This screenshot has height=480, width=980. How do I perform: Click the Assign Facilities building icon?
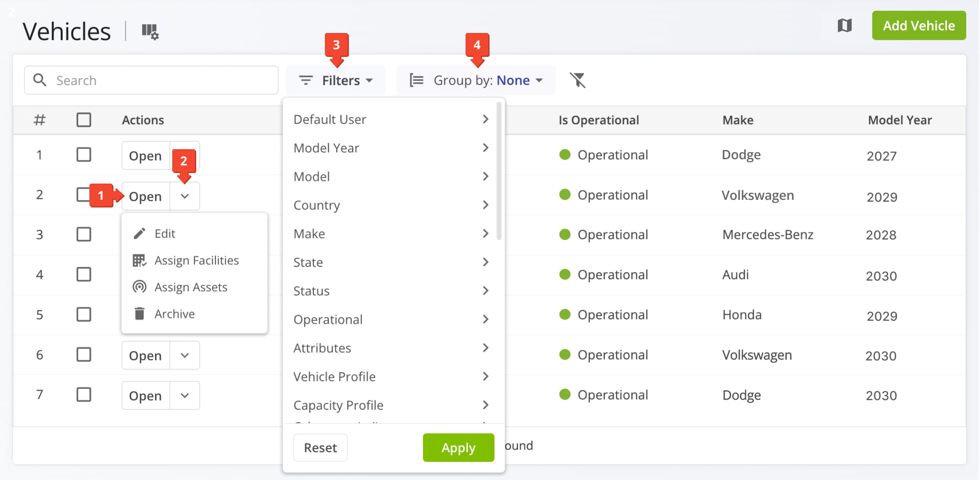click(139, 260)
